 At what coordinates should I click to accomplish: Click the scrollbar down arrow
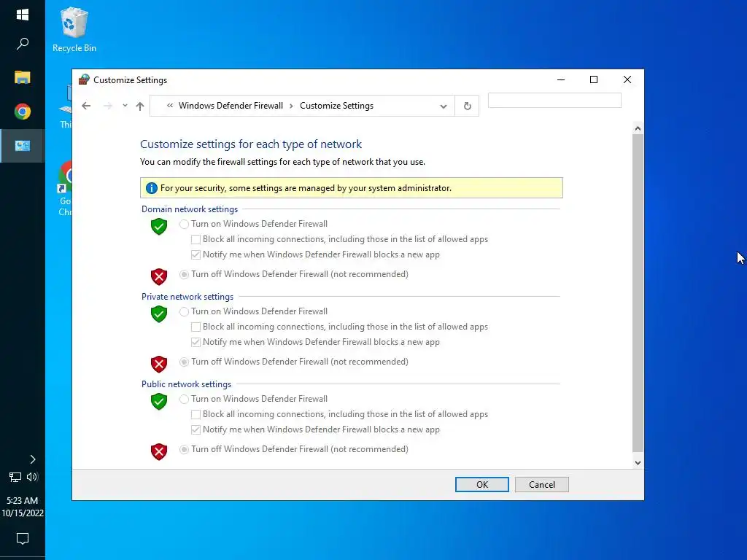click(x=638, y=462)
